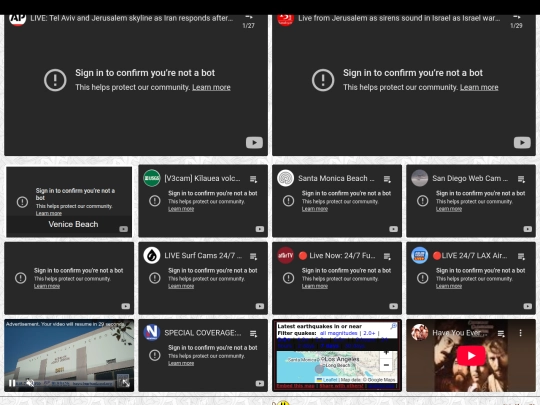540x405 pixels.
Task: Open the Live Now: 24/7 video title
Action: pyautogui.click(x=337, y=256)
